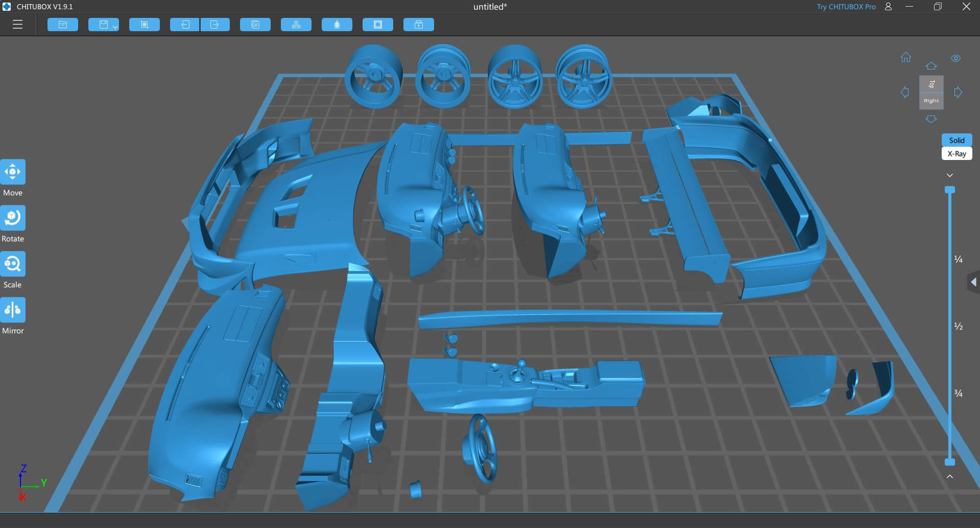Select the Mirror tool
This screenshot has height=528, width=980.
tap(13, 310)
